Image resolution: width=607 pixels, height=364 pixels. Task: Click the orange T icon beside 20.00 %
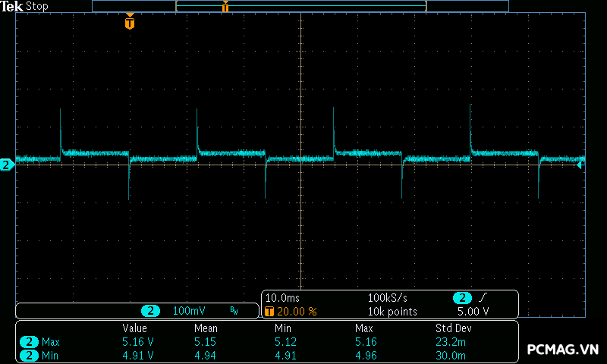269,312
